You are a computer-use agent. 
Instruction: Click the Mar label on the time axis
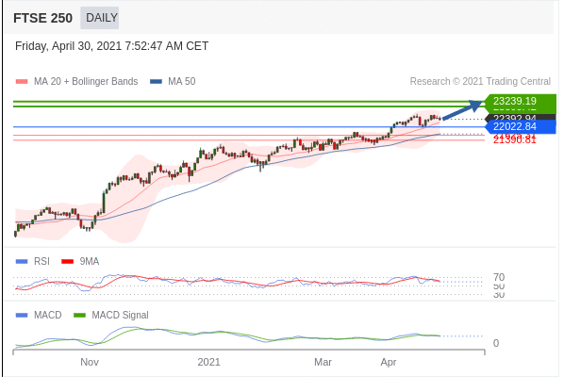click(x=323, y=362)
